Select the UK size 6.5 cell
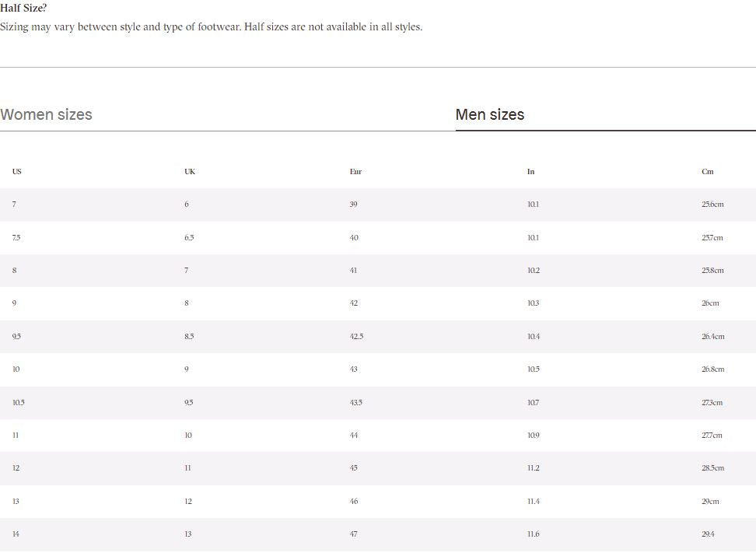Screen dimensions: 756x553 [189, 237]
